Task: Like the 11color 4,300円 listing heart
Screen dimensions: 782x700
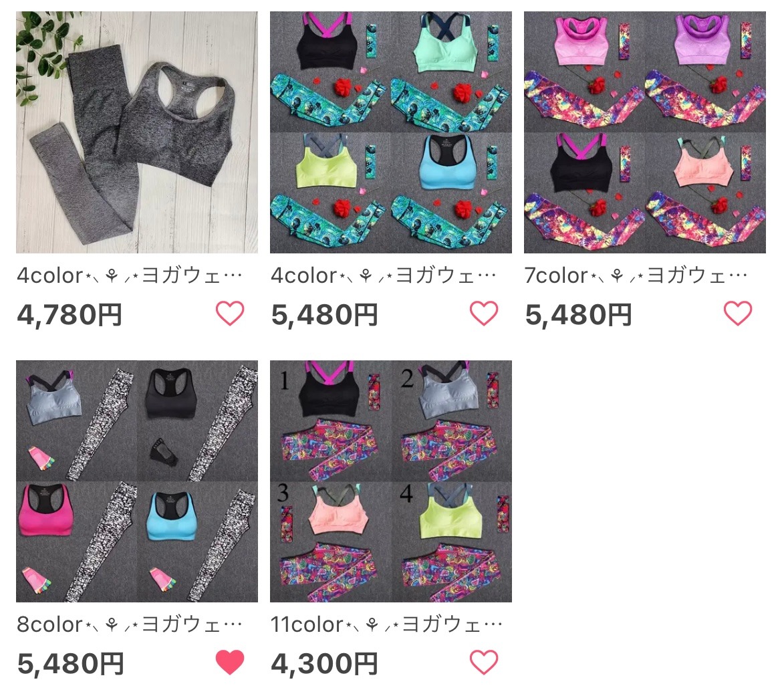Action: tap(484, 662)
